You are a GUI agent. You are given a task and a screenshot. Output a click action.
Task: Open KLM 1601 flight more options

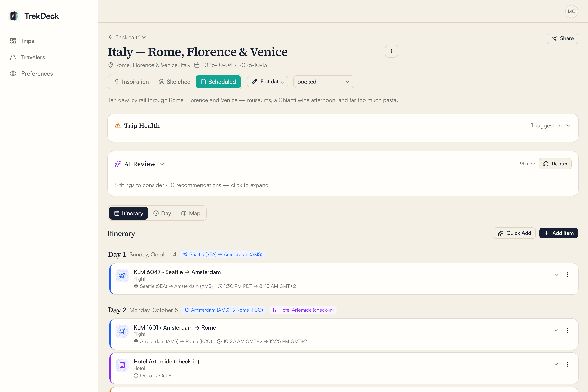click(x=568, y=330)
